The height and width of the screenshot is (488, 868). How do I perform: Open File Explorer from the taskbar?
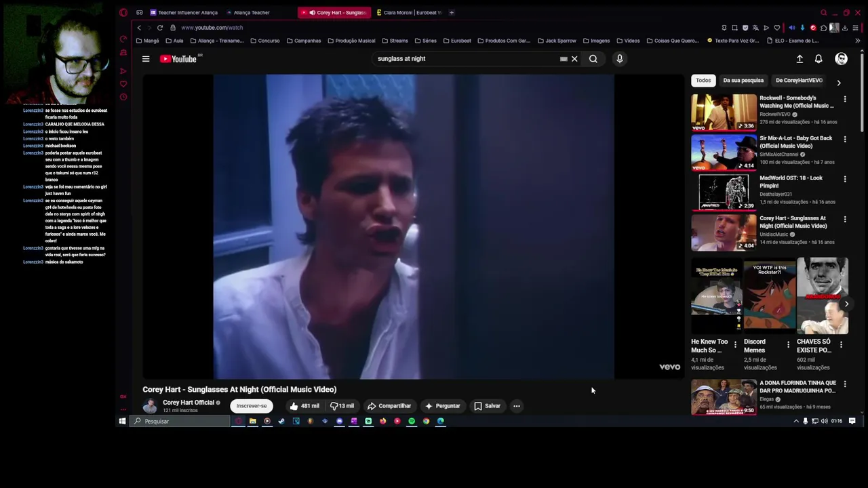point(252,422)
